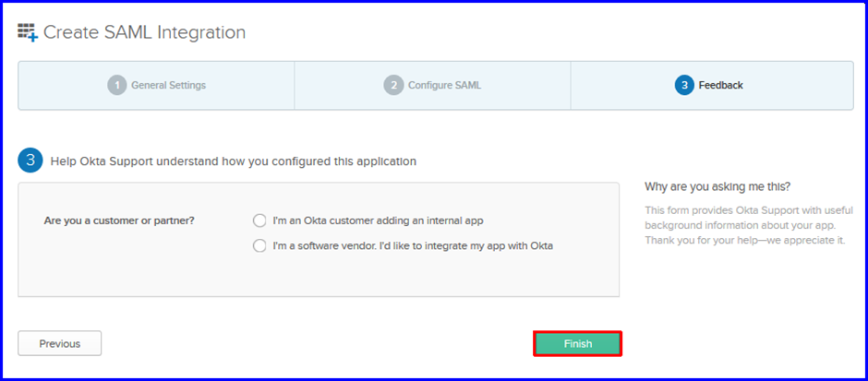Click the "Create SAML Integration" page title
The height and width of the screenshot is (381, 868).
(144, 32)
